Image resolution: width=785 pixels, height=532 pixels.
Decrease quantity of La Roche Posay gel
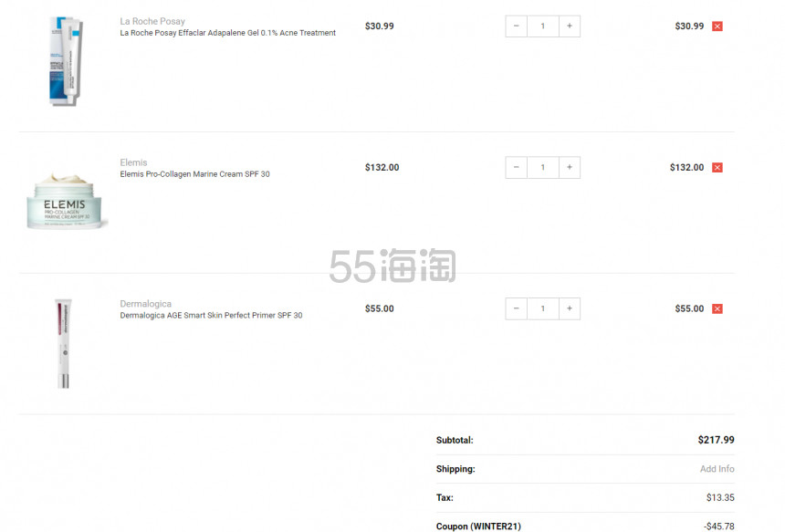(x=516, y=26)
